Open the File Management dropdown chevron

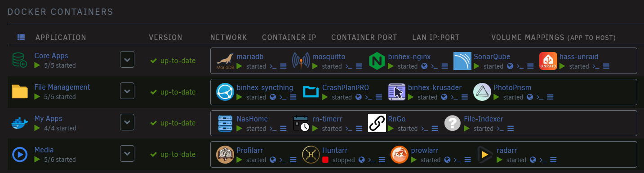coord(127,91)
